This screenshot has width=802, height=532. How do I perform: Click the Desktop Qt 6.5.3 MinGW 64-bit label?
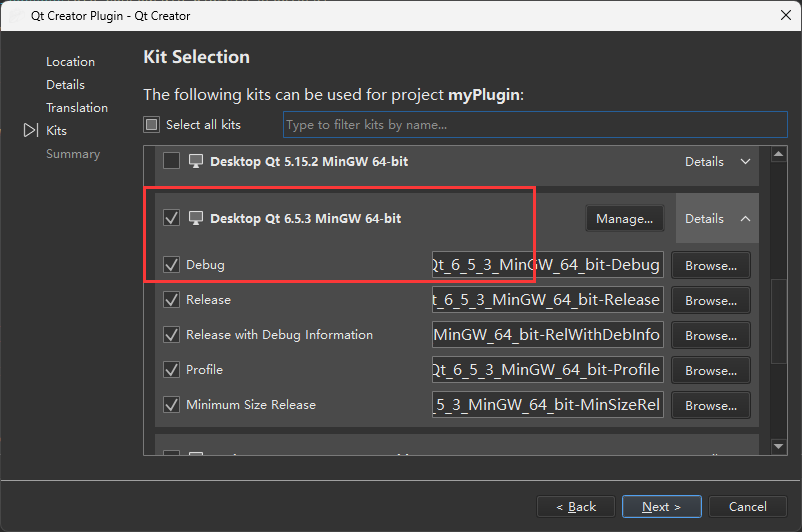(x=305, y=218)
